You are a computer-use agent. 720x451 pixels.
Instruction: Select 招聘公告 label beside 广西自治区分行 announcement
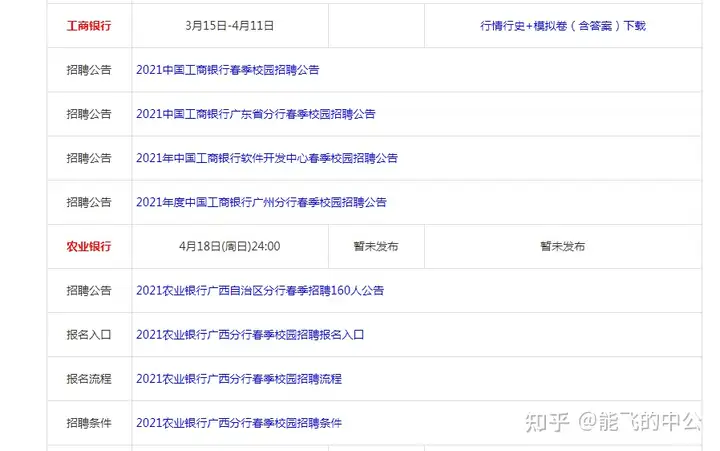coord(89,290)
